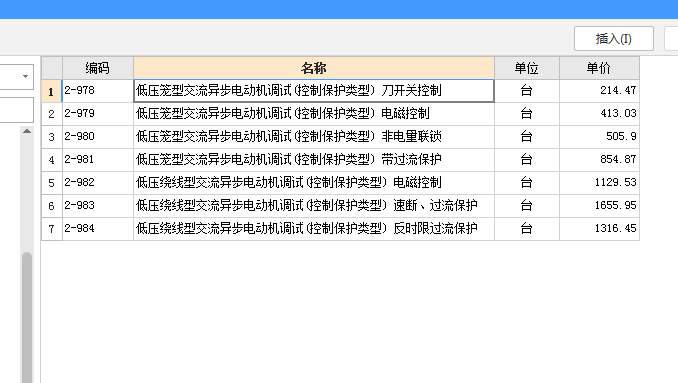This screenshot has width=678, height=383.
Task: Select 低压绕线型 name cell ending 电磁控制
Action: (x=314, y=182)
